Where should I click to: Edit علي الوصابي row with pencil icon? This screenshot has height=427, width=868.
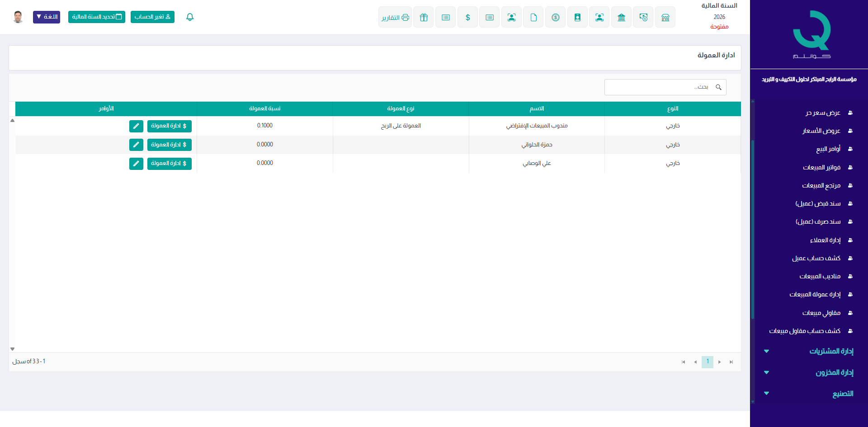[x=136, y=164]
